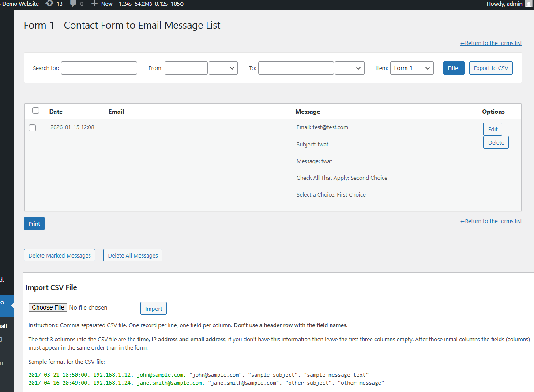Open the admin avatar icon
The width and height of the screenshot is (534, 392).
coord(528,4)
